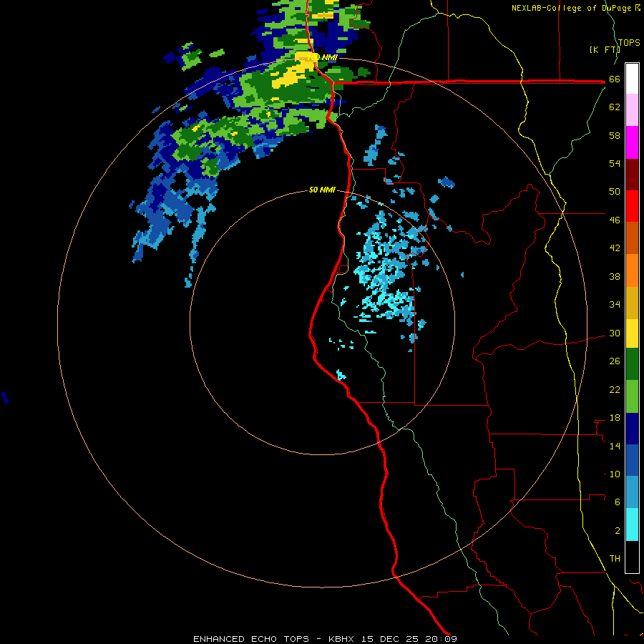Click the legend value 58
The width and height of the screenshot is (644, 644).
(x=615, y=135)
